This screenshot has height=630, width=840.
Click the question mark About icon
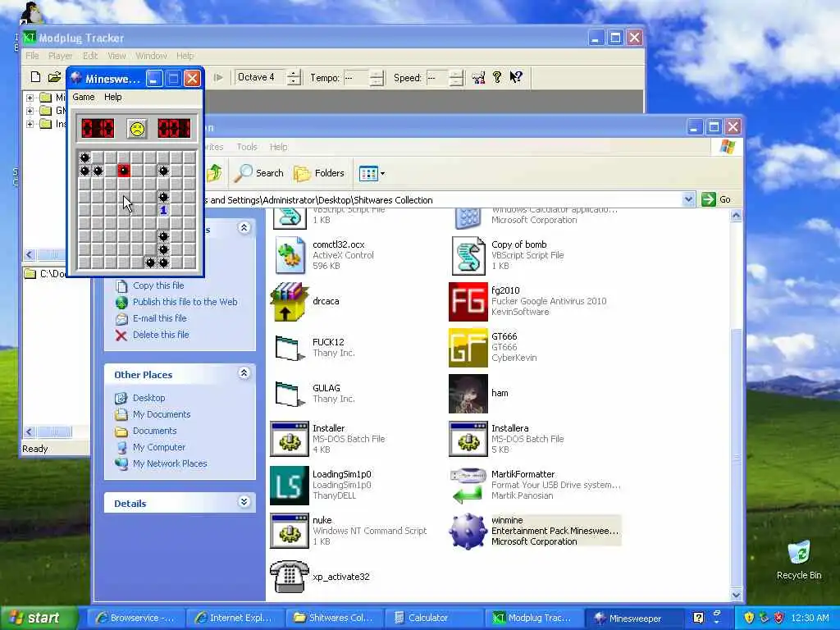497,77
